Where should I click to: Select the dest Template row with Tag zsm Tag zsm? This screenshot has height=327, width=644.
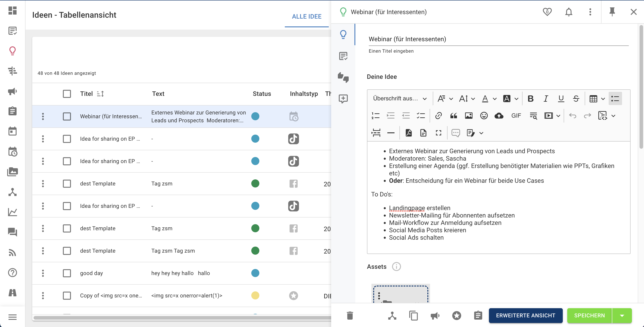click(67, 251)
